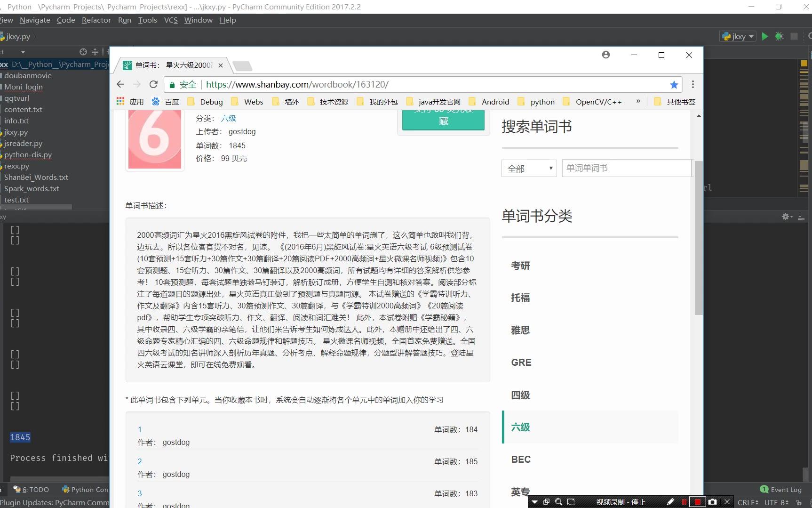Image resolution: width=812 pixels, height=508 pixels.
Task: Open the 六级 category link beside 分类
Action: [229, 119]
